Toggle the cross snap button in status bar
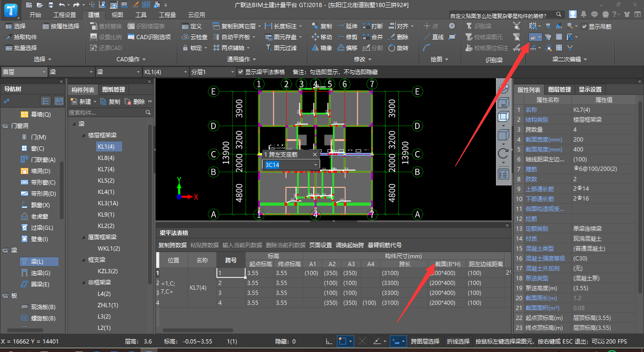The height and width of the screenshot is (352, 644). 363,341
